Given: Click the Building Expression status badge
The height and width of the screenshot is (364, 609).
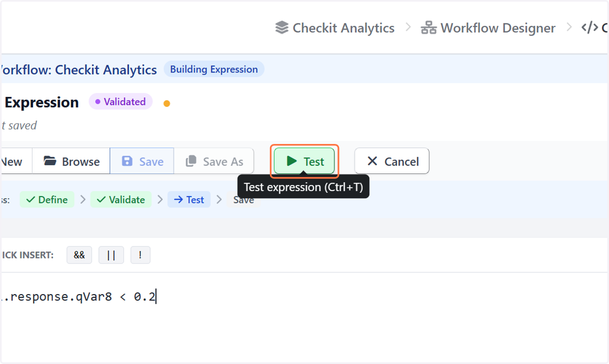Looking at the screenshot, I should click(x=214, y=69).
